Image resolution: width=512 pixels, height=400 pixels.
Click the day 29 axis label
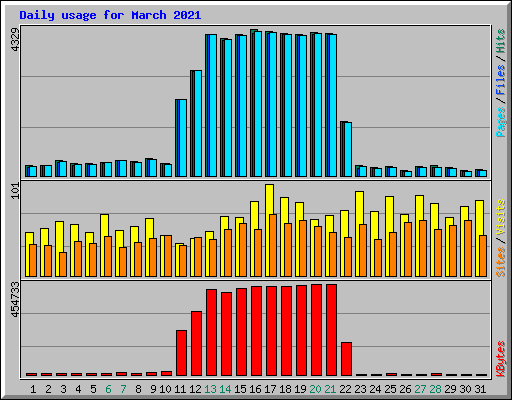tap(450, 389)
